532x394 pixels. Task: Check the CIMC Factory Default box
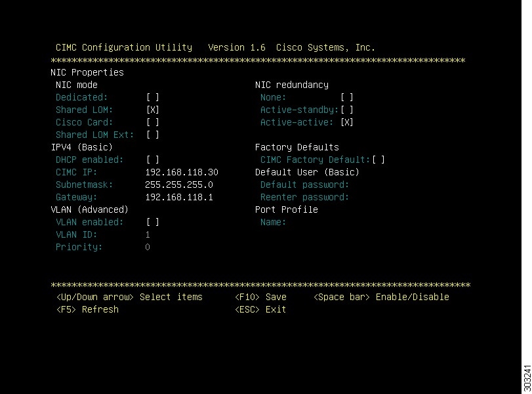point(379,160)
